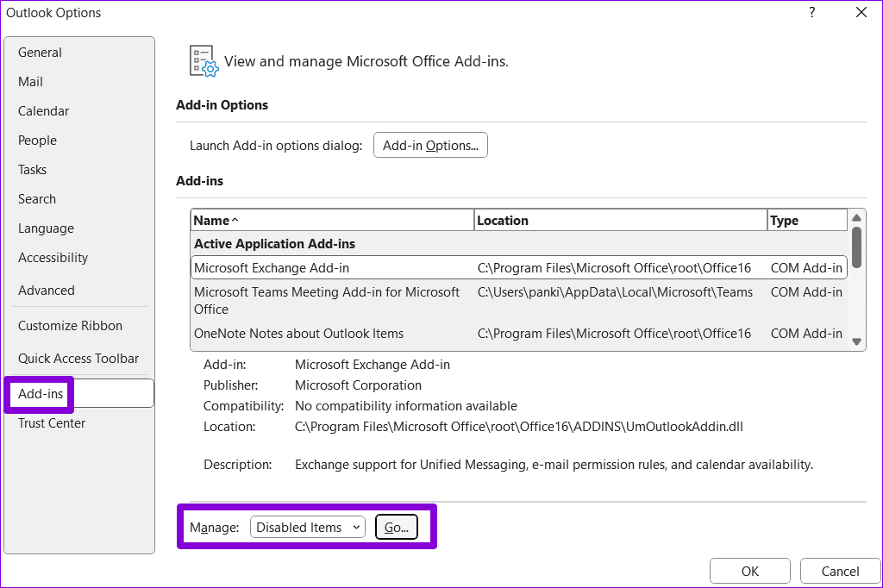Sort add-ins by Location column header
The height and width of the screenshot is (588, 883).
621,220
